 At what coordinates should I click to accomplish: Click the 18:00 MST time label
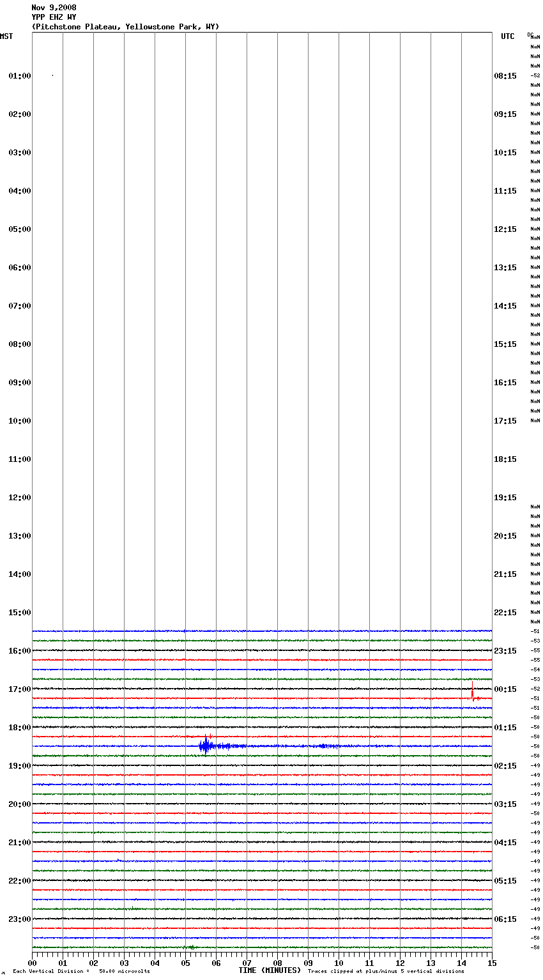pyautogui.click(x=20, y=728)
